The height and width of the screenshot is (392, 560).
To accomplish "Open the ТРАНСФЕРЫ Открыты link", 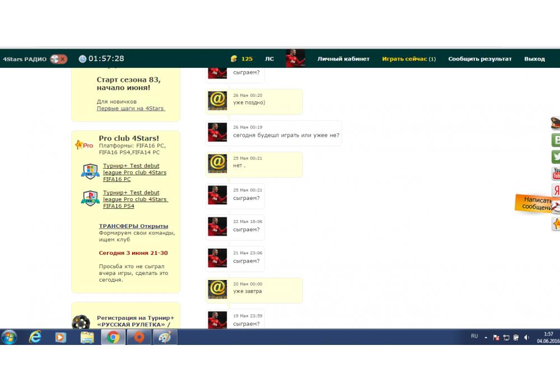I will tap(133, 226).
